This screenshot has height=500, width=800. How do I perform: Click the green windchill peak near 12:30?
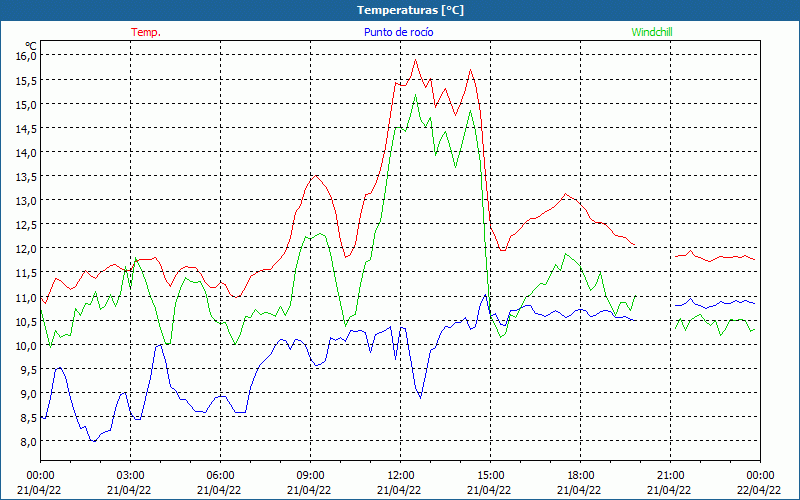tap(415, 95)
